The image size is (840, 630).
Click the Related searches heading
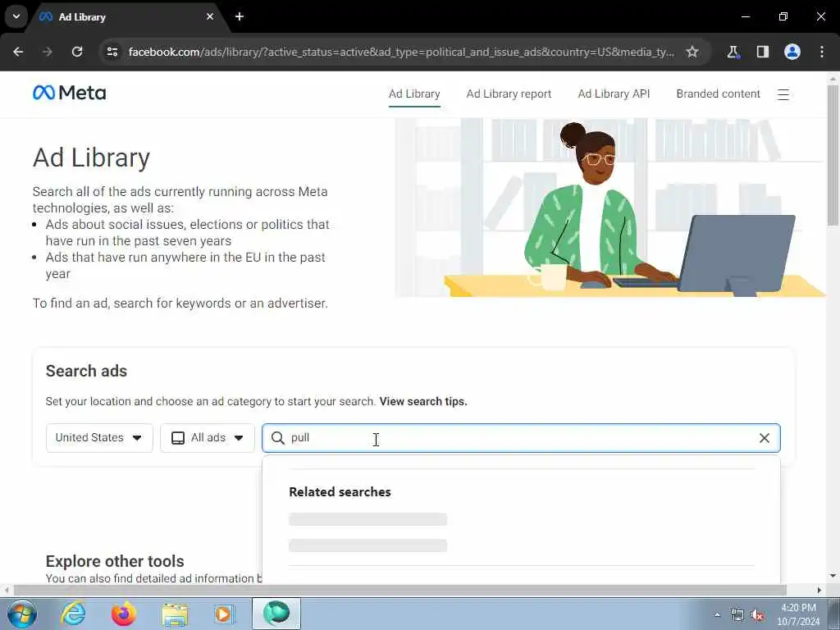pyautogui.click(x=340, y=492)
